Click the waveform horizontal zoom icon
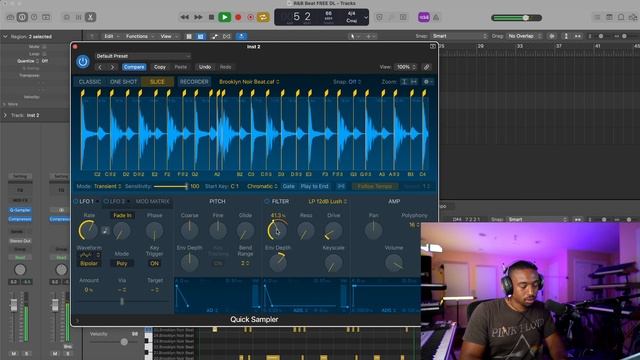 414,82
